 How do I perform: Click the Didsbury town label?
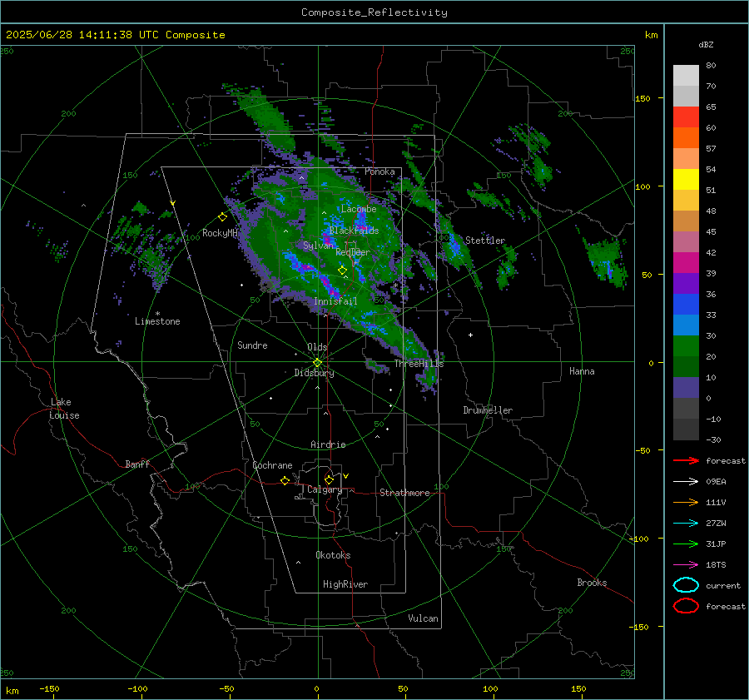314,373
